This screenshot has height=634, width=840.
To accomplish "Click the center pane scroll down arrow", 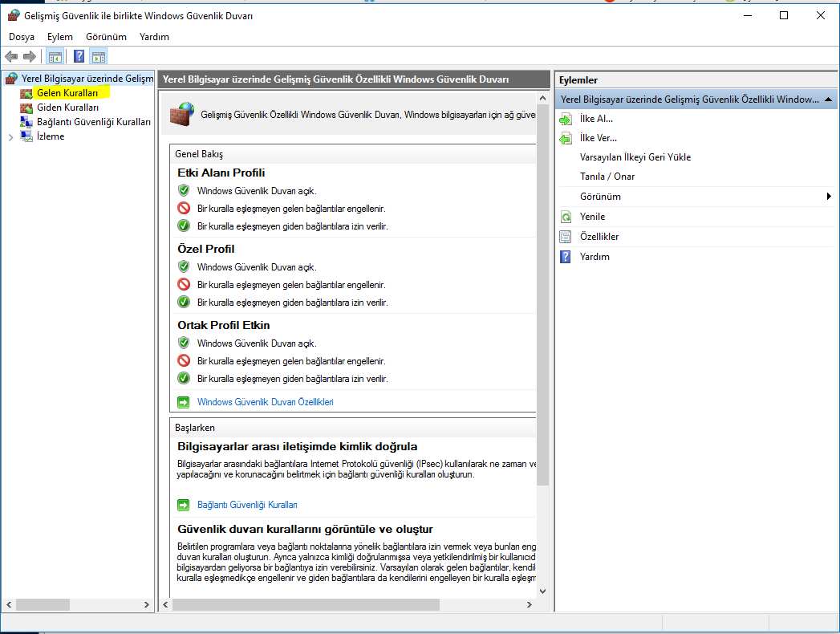I will pos(542,591).
